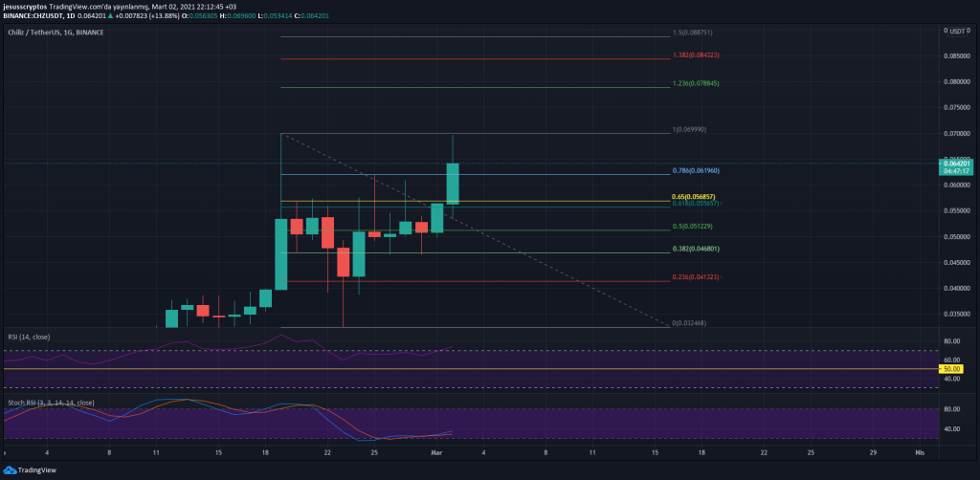
Task: Click the jesusscryptos author name
Action: click(25, 7)
